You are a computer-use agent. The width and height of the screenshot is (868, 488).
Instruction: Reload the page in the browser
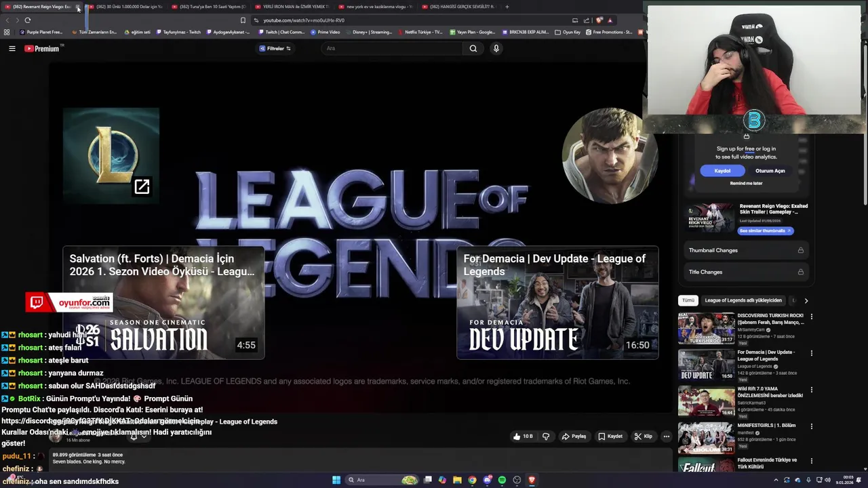coord(28,20)
